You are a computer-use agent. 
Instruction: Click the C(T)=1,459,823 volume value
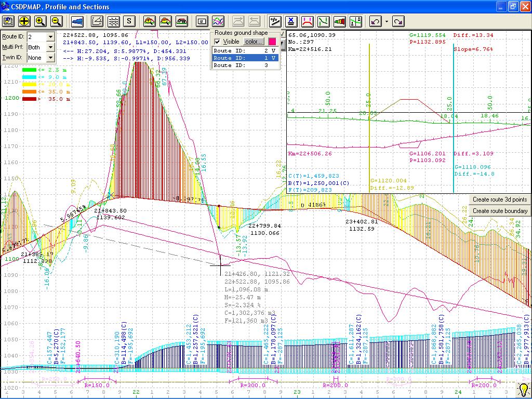pos(313,176)
